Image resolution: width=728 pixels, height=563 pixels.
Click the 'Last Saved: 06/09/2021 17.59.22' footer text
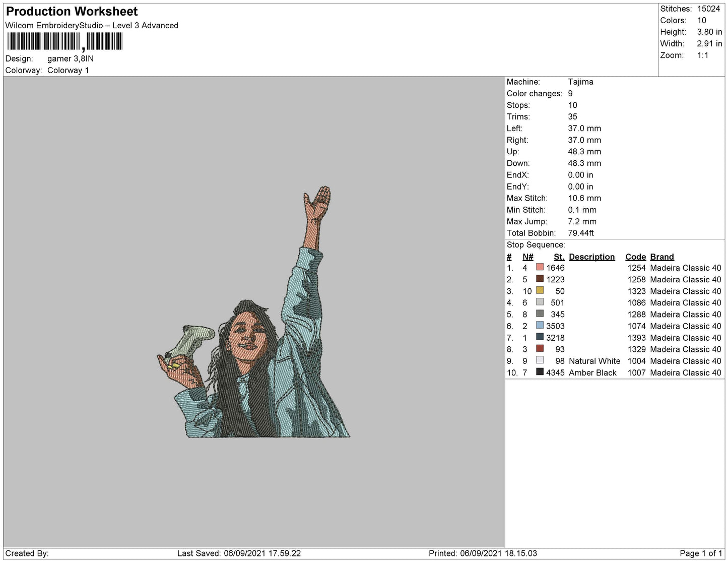click(x=239, y=553)
